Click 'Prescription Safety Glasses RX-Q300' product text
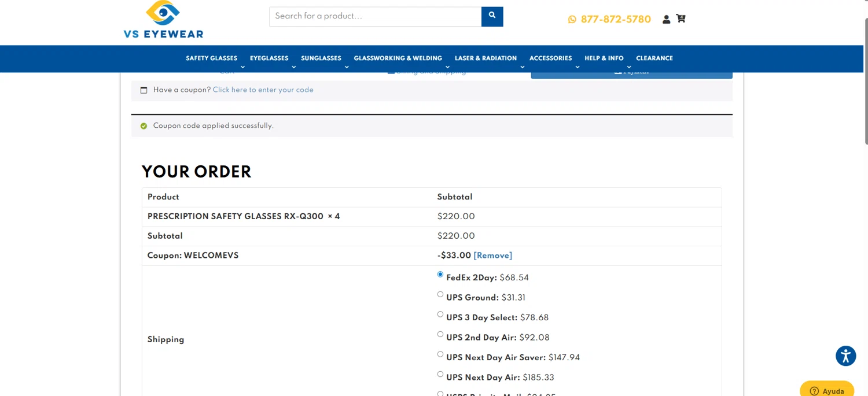868x396 pixels. [236, 217]
